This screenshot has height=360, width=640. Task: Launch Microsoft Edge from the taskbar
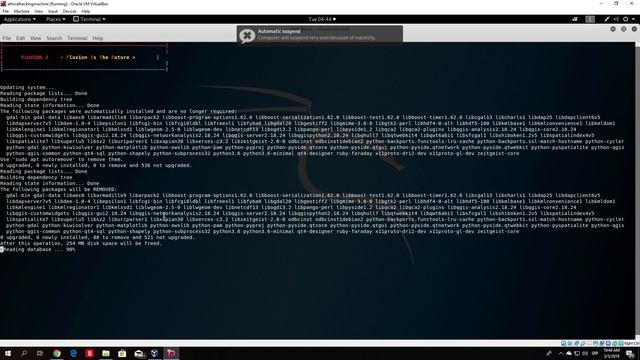pyautogui.click(x=73, y=353)
